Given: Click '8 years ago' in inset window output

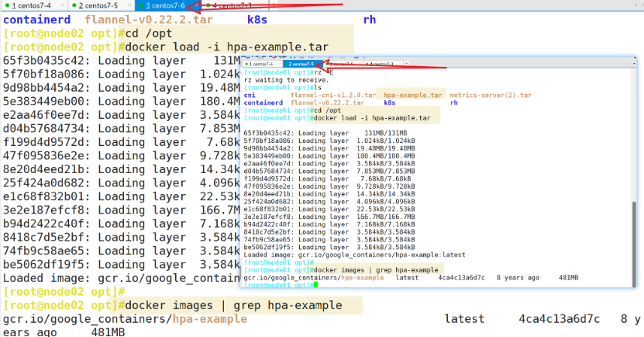Looking at the screenshot, I should pyautogui.click(x=518, y=278).
